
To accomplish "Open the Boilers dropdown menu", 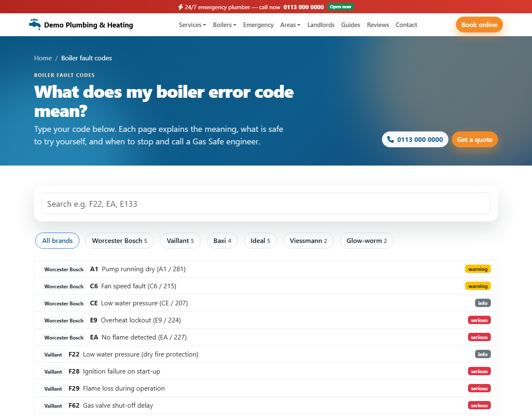I will (x=224, y=25).
